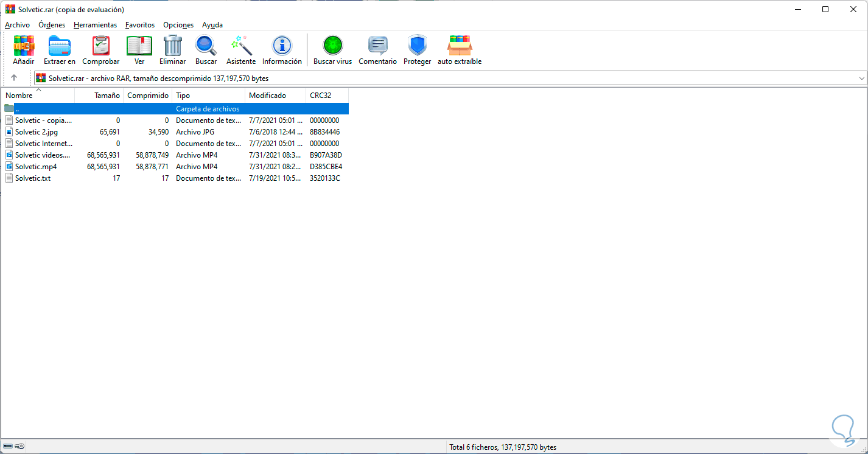
Task: Open the Órdenes menu
Action: click(x=52, y=25)
